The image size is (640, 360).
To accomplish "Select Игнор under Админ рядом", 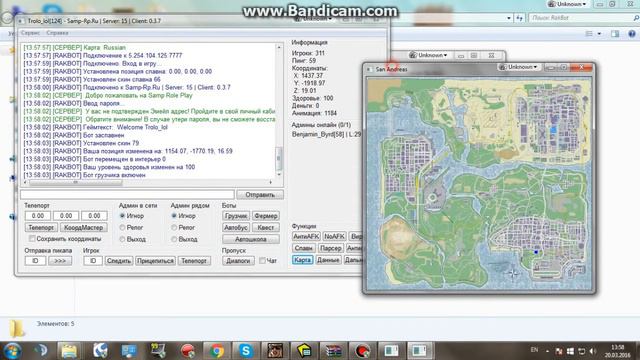I will click(x=174, y=216).
